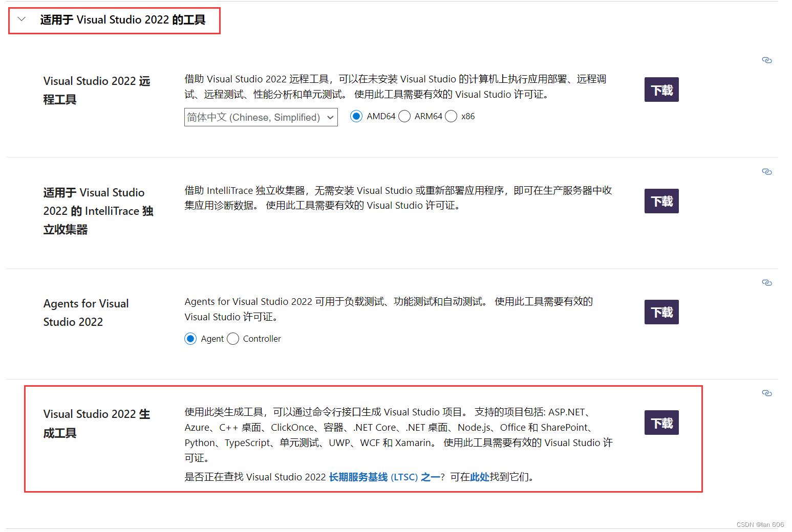Download Agents for Visual Studio 2022 via 下载
792x532 pixels.
(x=661, y=312)
